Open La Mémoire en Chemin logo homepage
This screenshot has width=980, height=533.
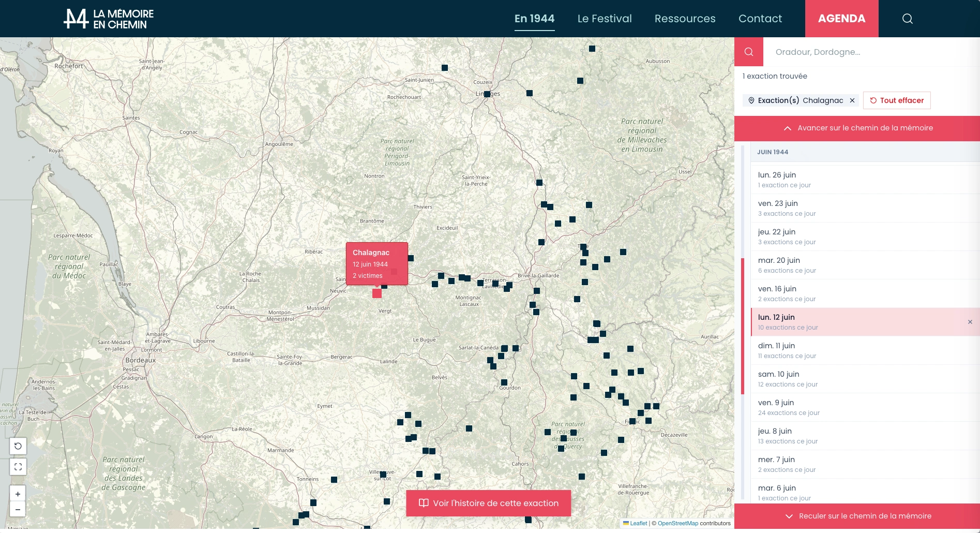tap(109, 19)
